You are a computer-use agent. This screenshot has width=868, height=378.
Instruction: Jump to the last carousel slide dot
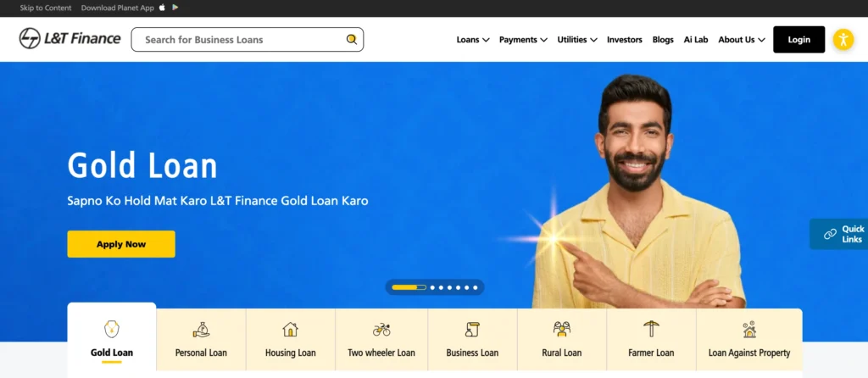pos(475,287)
